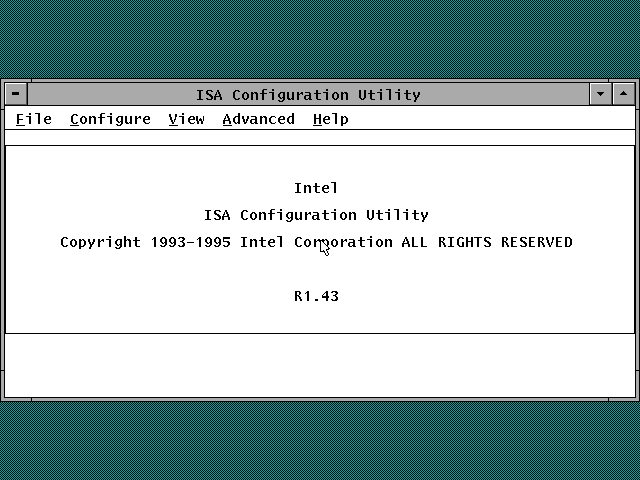Open the Help menu
Screen dimensions: 640x480
coord(330,119)
